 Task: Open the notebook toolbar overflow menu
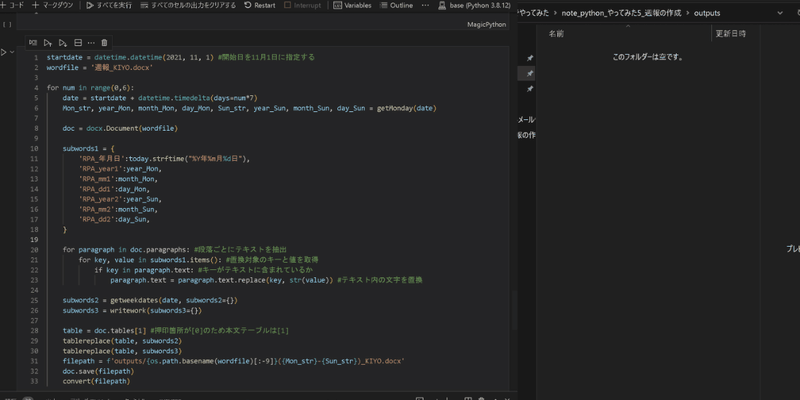click(x=425, y=5)
